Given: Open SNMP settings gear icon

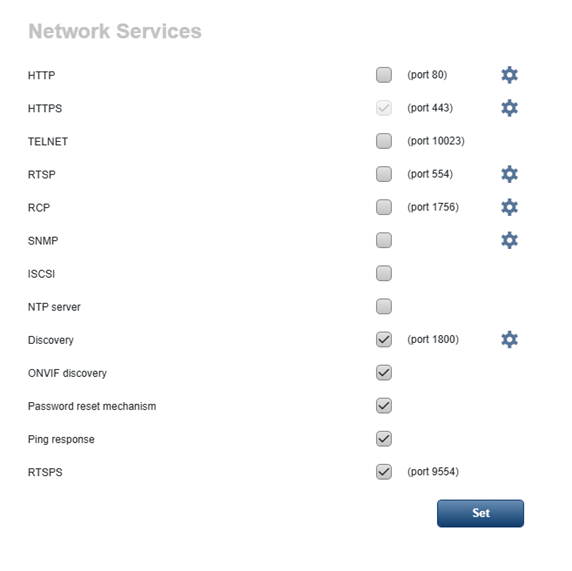Looking at the screenshot, I should coord(509,240).
